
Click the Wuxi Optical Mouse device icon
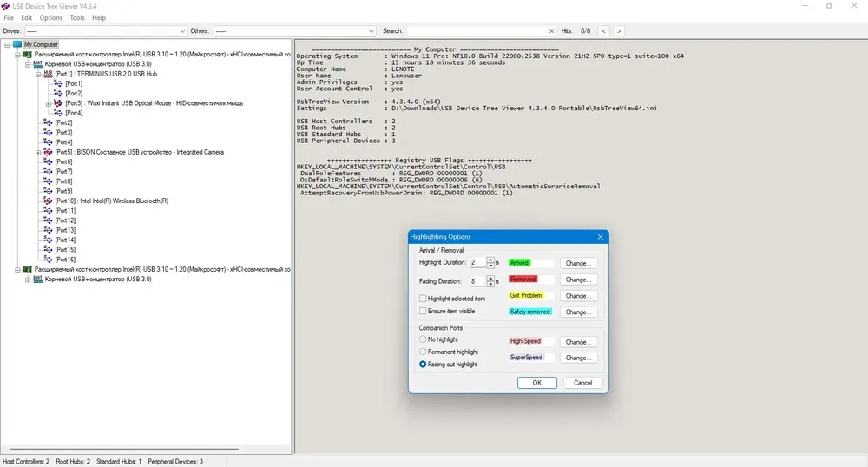click(x=58, y=103)
